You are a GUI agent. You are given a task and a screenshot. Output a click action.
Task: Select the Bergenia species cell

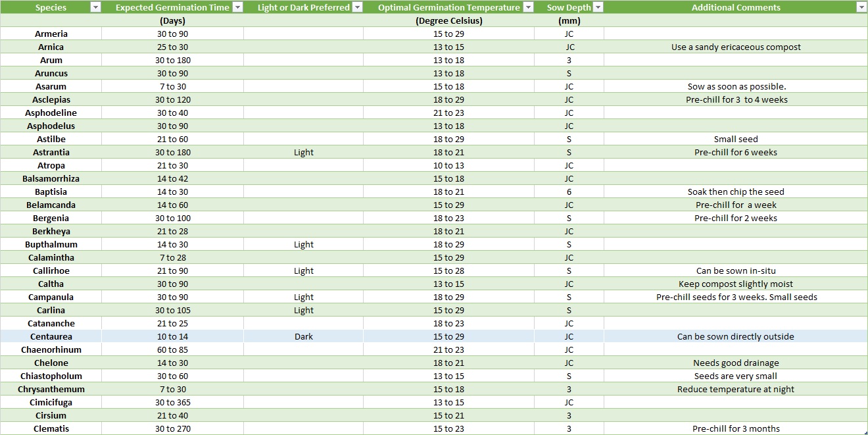(51, 218)
